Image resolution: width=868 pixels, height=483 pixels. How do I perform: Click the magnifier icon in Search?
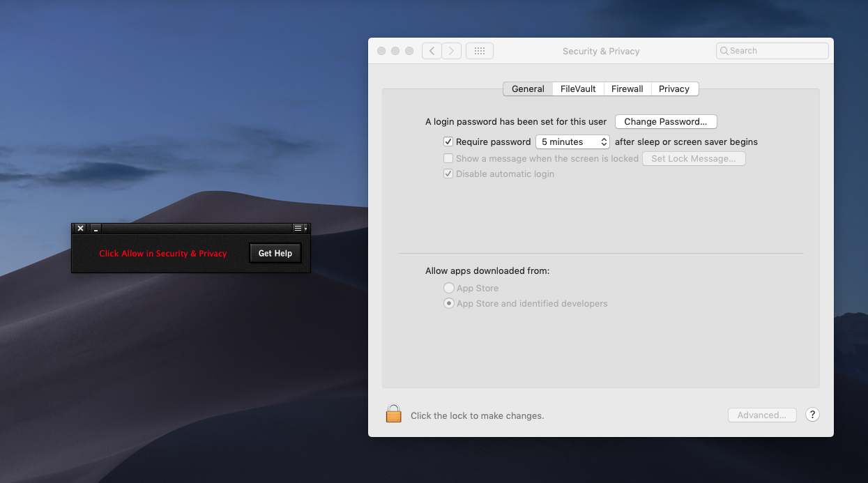tap(724, 51)
